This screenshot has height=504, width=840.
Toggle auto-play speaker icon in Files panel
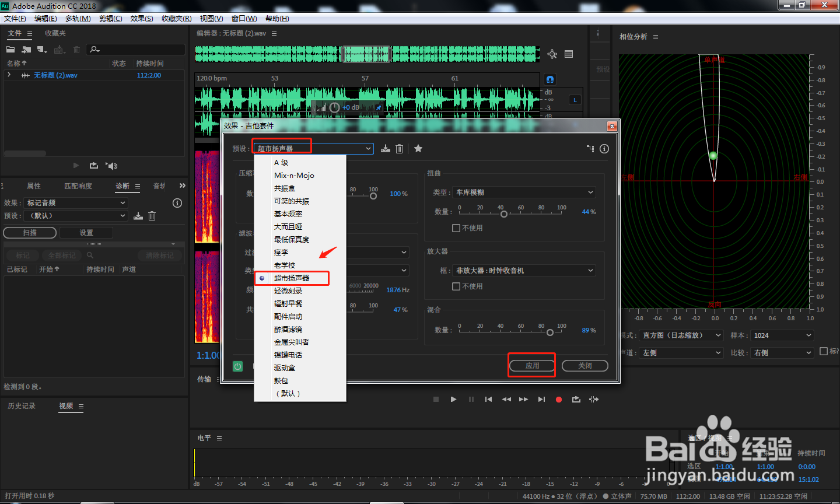[111, 166]
